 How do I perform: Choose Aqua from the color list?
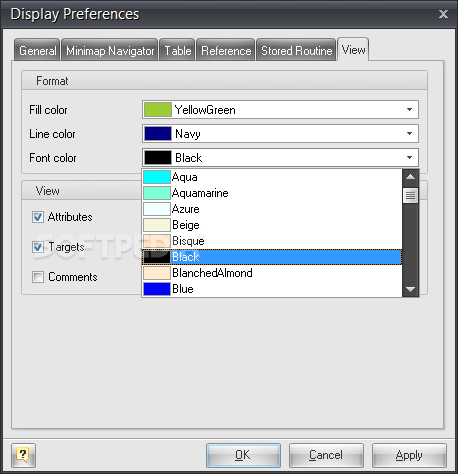click(x=272, y=177)
